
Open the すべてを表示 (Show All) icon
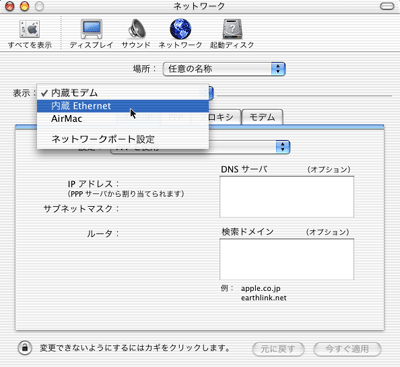tap(30, 34)
